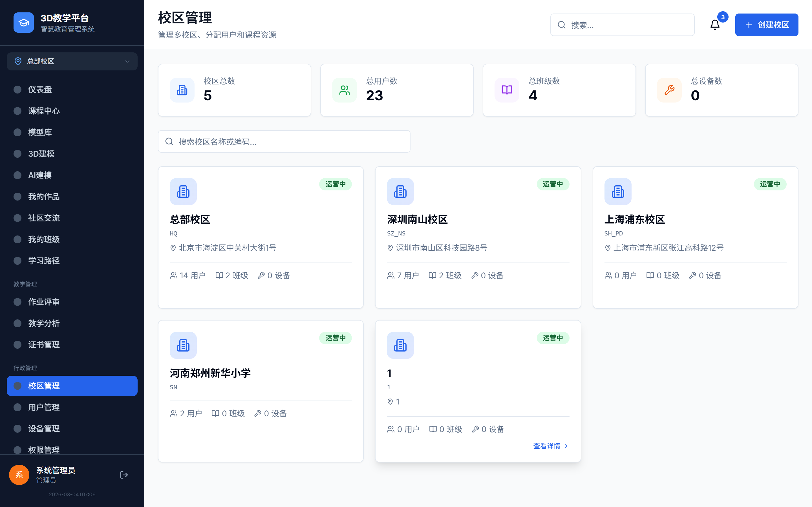This screenshot has height=507, width=812.
Task: Click the user statistics icon showing 总用户数
Action: tap(344, 90)
